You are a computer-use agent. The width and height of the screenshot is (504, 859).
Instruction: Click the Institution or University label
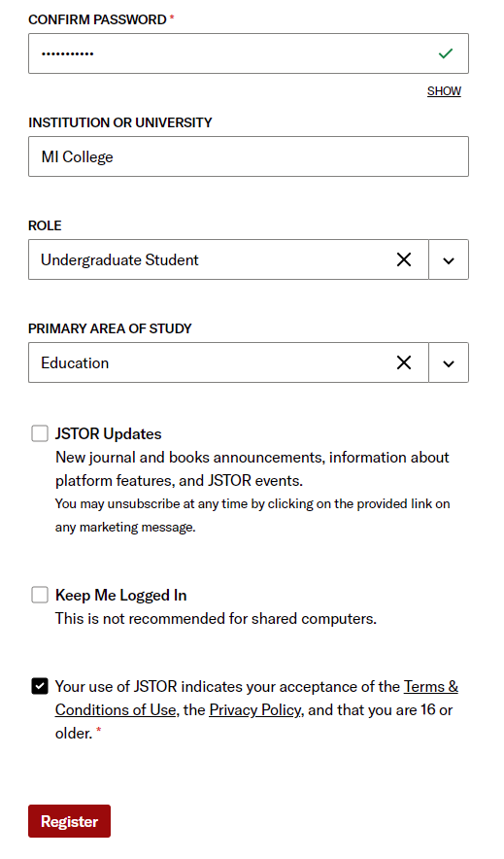tap(120, 122)
